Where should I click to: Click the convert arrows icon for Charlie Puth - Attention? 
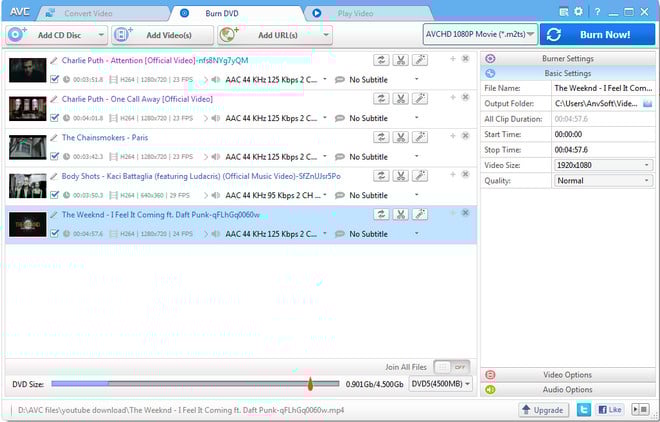click(381, 60)
